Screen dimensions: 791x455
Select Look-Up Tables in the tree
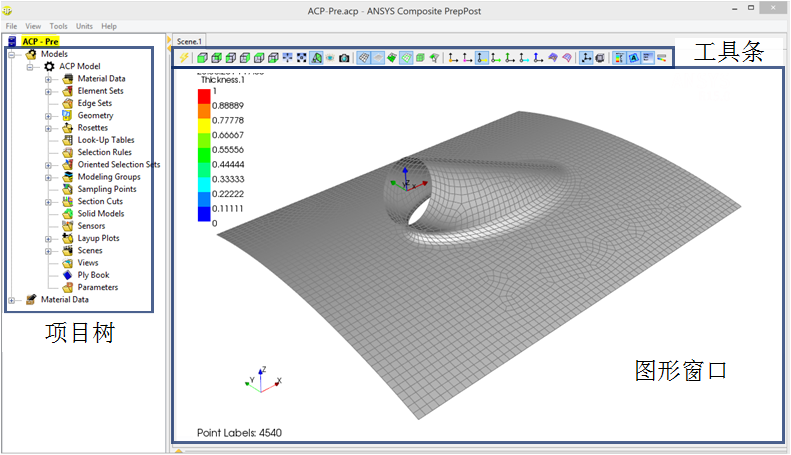(x=105, y=140)
